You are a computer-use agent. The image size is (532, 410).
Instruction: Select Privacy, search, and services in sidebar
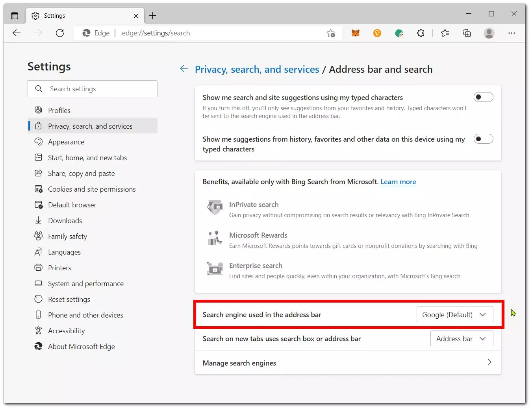[x=93, y=126]
